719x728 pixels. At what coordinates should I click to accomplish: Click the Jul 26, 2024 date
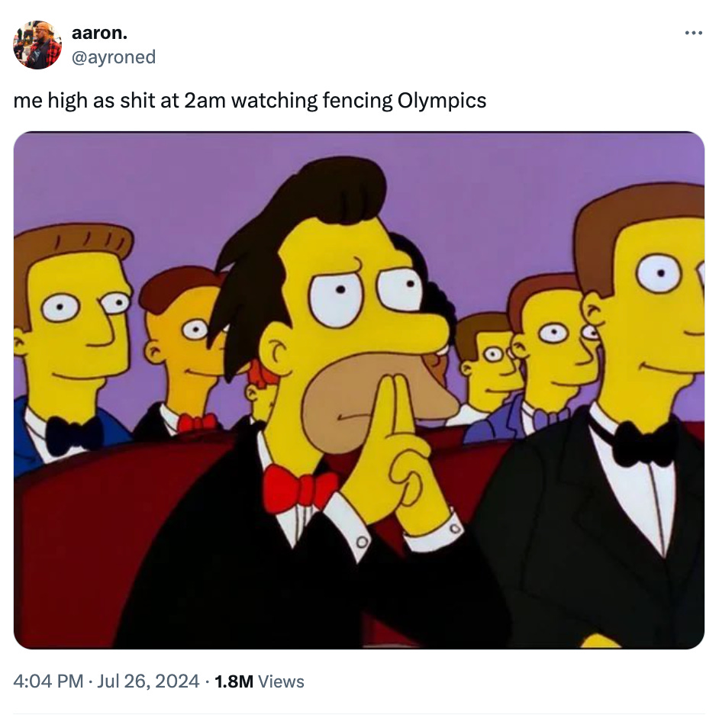tap(148, 681)
